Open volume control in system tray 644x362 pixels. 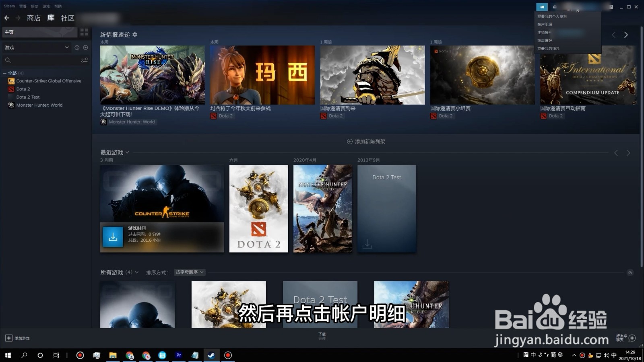pos(606,355)
